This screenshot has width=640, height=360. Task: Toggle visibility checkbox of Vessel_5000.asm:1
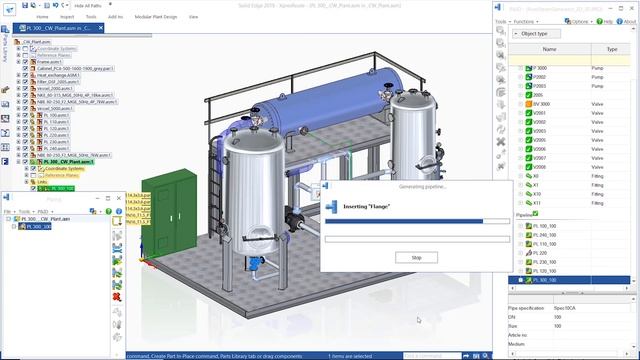pyautogui.click(x=25, y=109)
